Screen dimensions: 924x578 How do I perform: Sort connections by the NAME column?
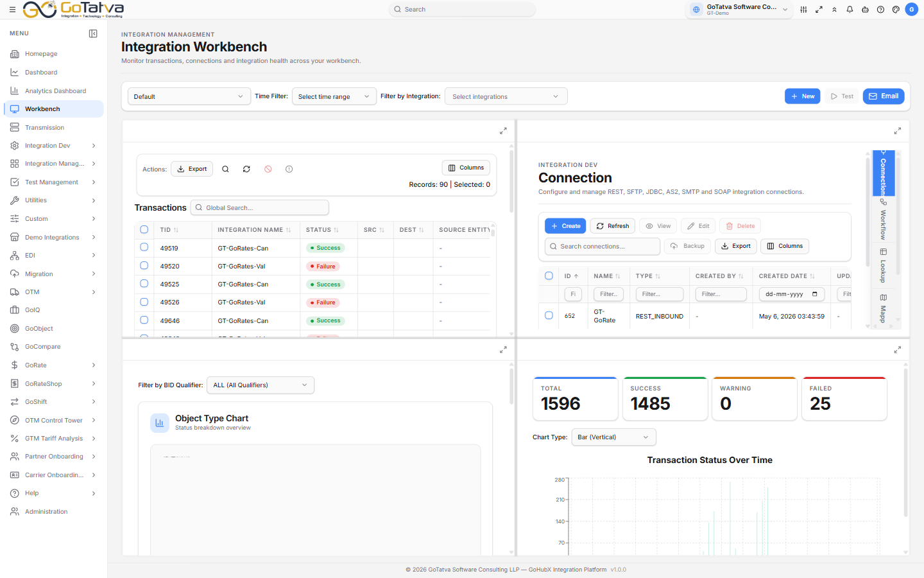(x=607, y=276)
